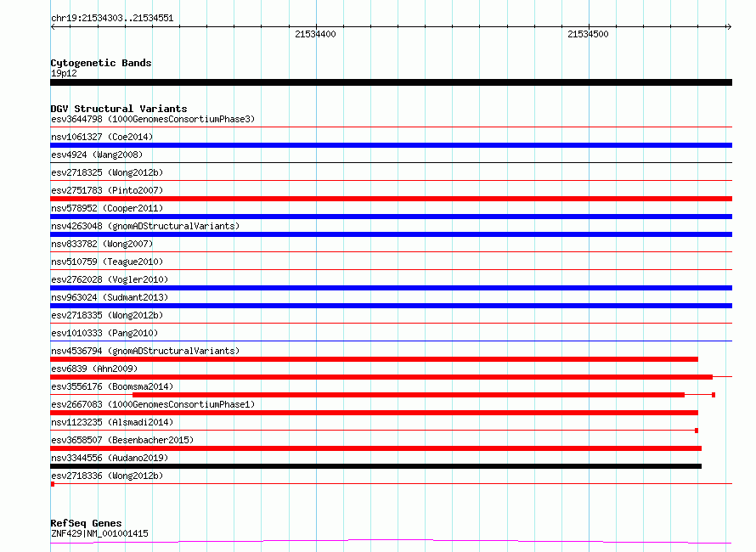Click the blue bar under nsv578952
The image size is (756, 552).
pyautogui.click(x=391, y=217)
